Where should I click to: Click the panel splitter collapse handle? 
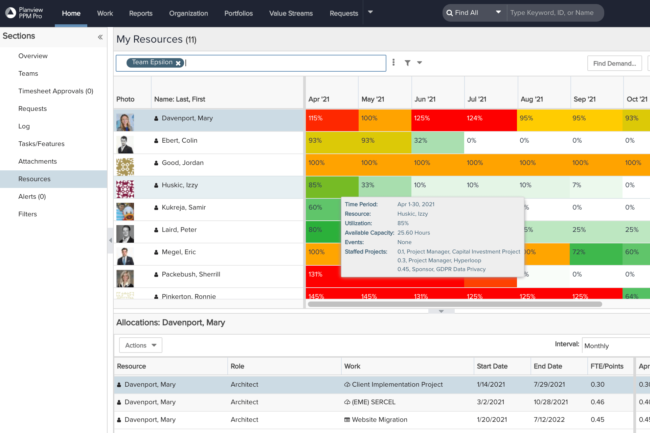pos(442,311)
